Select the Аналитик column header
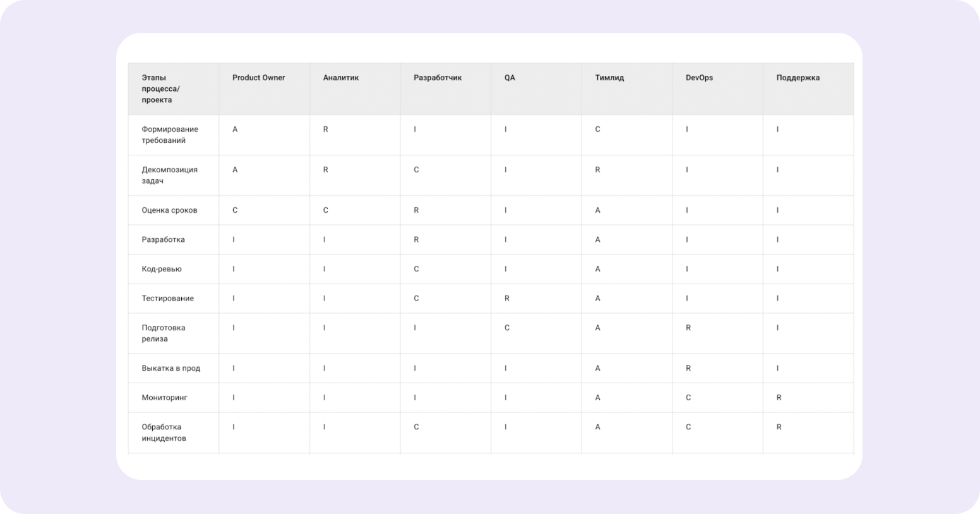 point(340,78)
